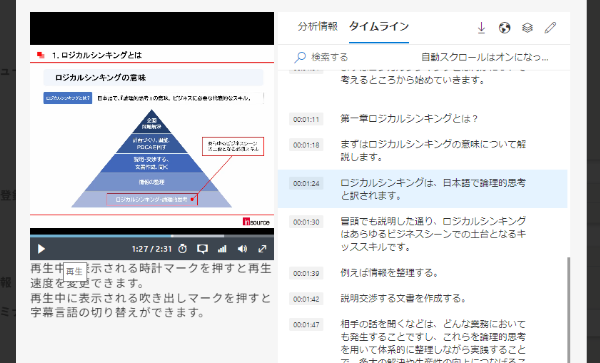The image size is (600, 363).
Task: Open video quality bars icon
Action: tap(222, 249)
